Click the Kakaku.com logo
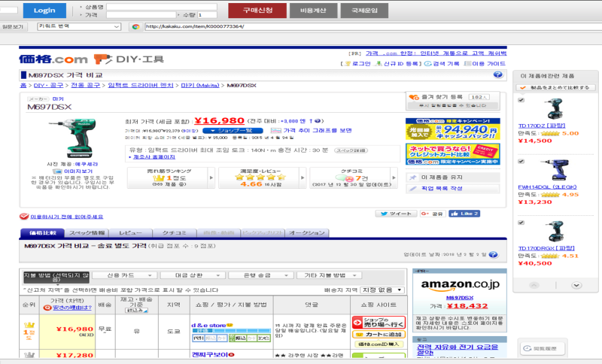602x364 pixels. point(53,59)
